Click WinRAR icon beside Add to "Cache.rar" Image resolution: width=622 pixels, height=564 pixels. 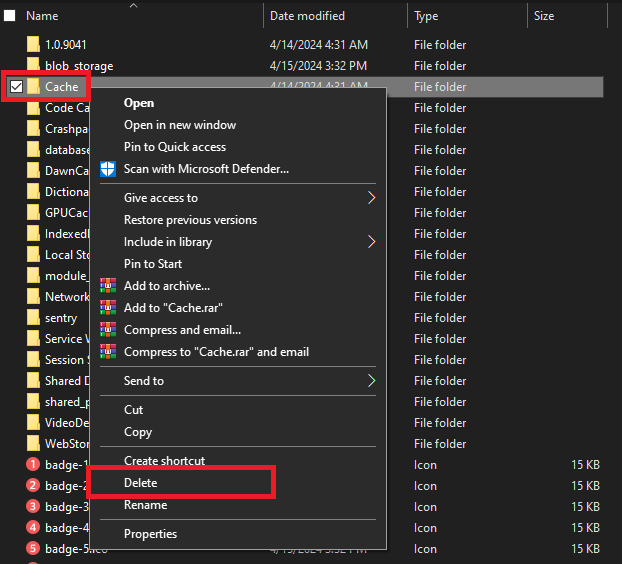(x=108, y=307)
